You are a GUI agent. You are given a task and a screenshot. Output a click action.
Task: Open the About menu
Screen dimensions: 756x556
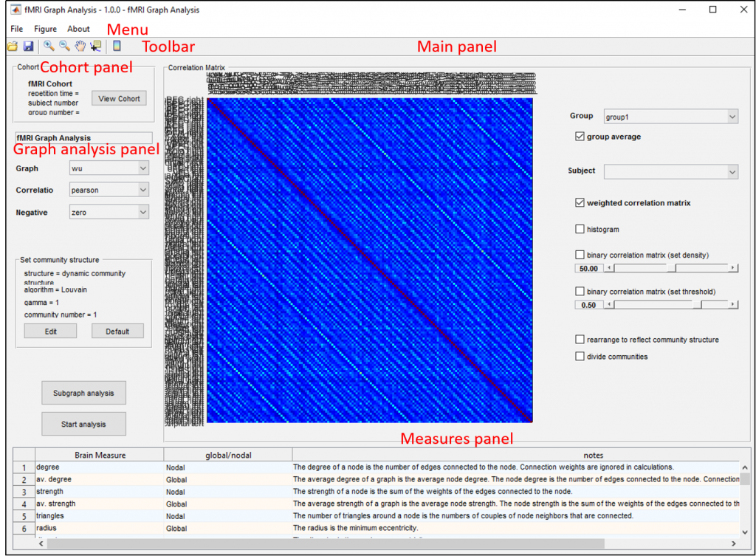tap(78, 28)
